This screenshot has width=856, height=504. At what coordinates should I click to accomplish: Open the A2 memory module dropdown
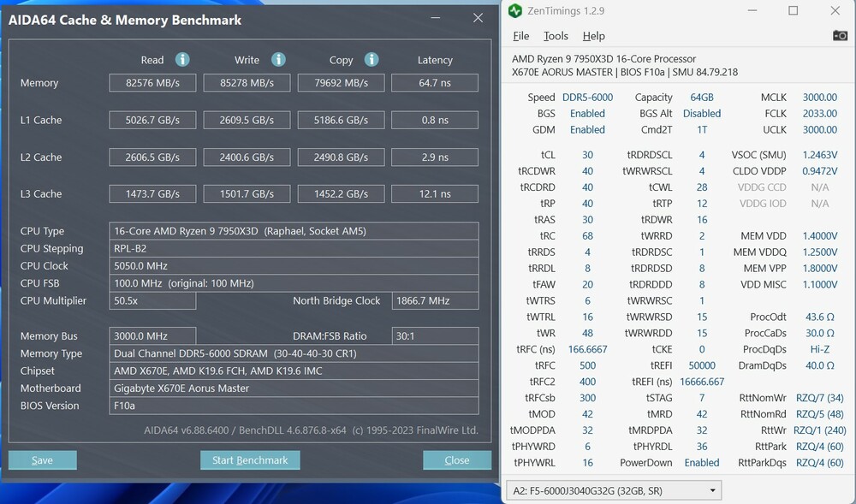point(614,490)
